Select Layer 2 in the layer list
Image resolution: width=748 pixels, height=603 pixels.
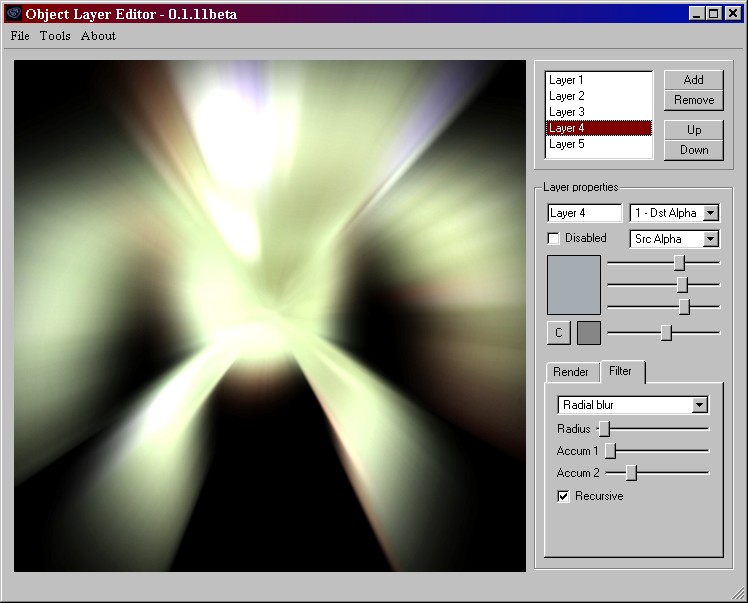567,96
